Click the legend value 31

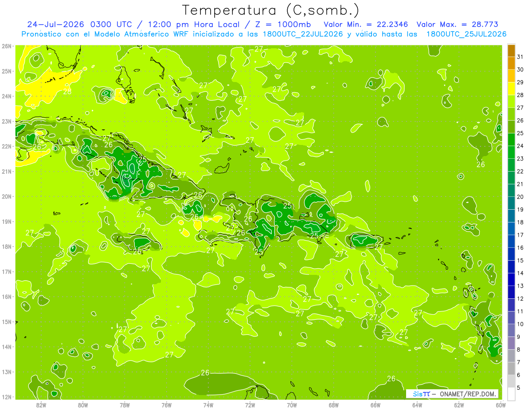pyautogui.click(x=520, y=57)
